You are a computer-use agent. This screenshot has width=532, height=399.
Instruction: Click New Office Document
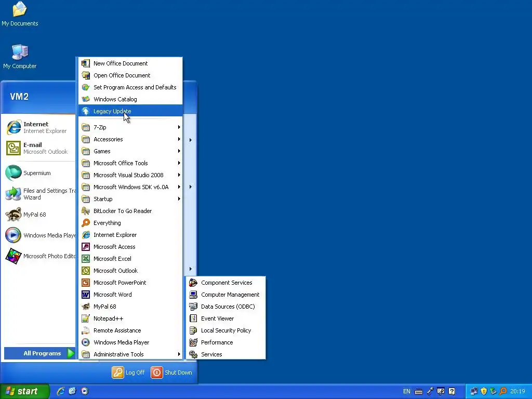(x=130, y=63)
